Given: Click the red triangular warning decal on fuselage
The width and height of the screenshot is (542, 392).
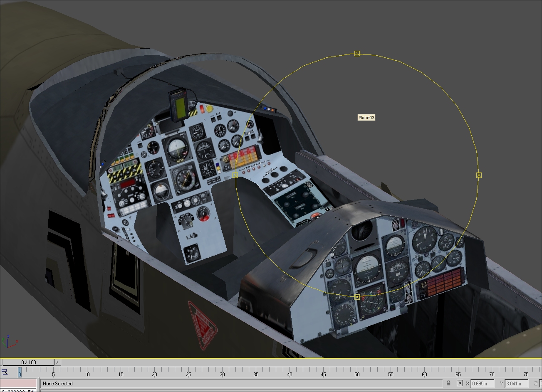Looking at the screenshot, I should (x=203, y=324).
